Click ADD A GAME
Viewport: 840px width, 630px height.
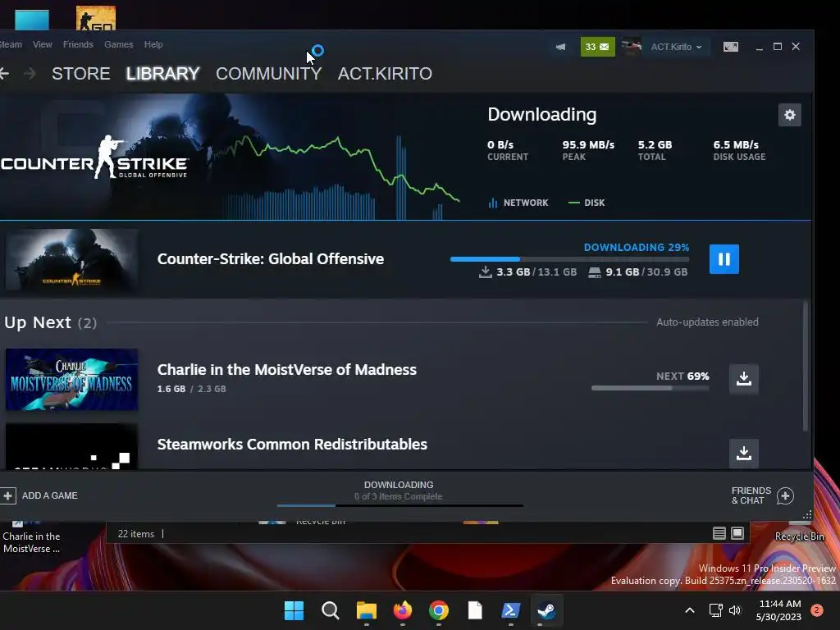coord(39,495)
